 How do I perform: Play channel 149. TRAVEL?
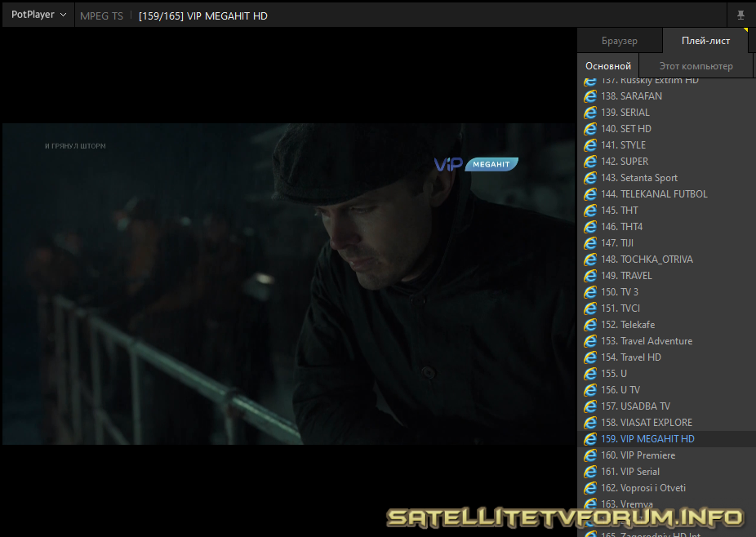(666, 276)
